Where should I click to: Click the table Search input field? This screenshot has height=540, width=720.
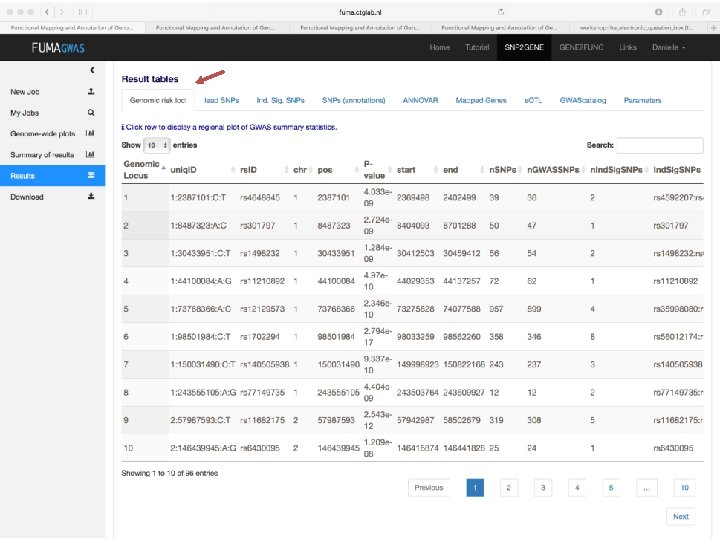[660, 145]
